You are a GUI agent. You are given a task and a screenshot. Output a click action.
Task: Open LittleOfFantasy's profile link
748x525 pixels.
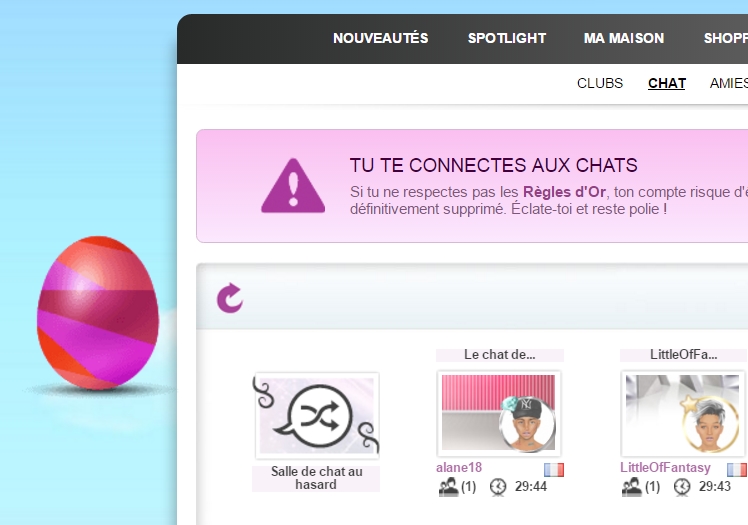665,467
